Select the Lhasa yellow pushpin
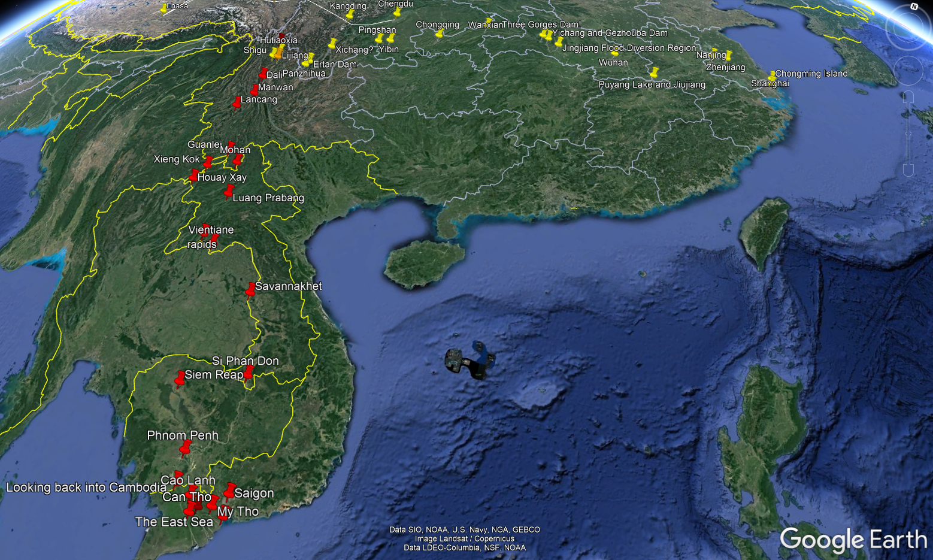 [x=164, y=8]
